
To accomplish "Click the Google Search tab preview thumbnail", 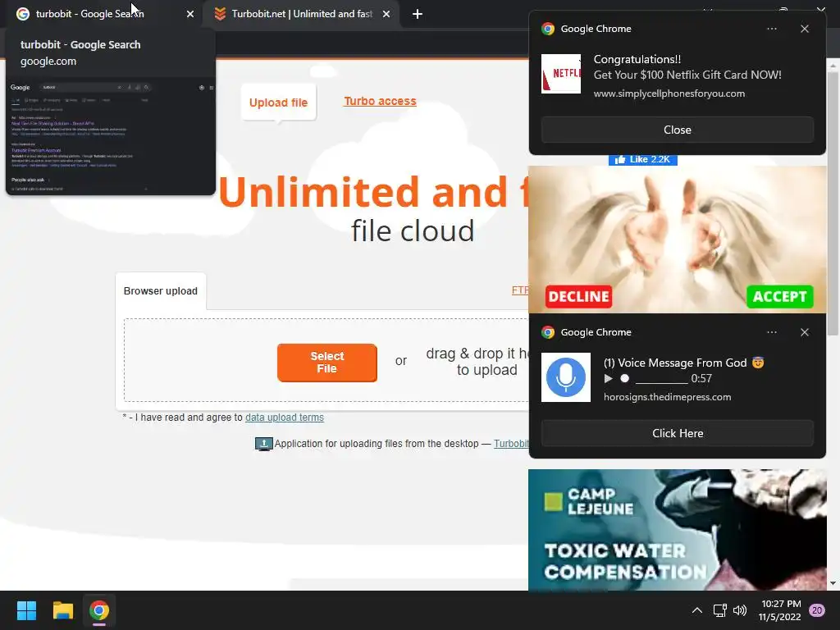I will coord(111,136).
